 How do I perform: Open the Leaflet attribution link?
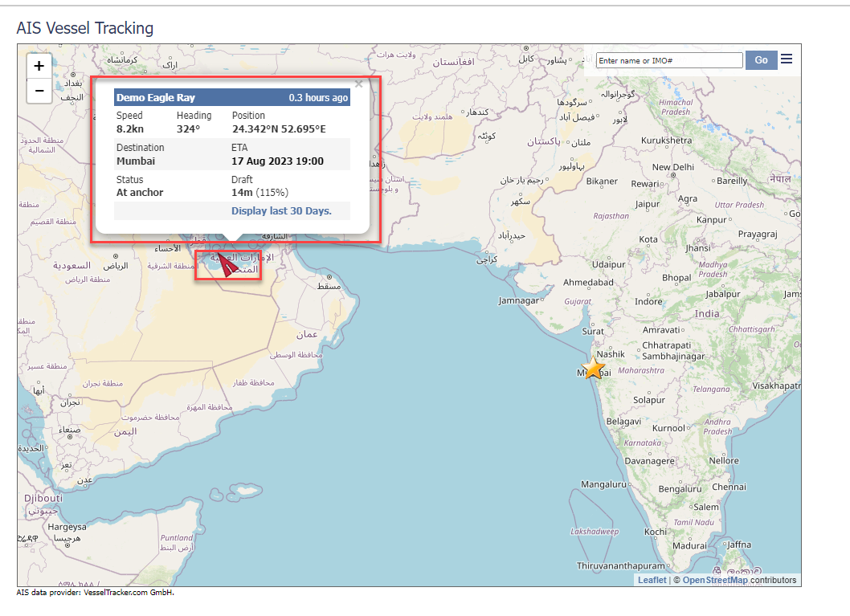[652, 580]
